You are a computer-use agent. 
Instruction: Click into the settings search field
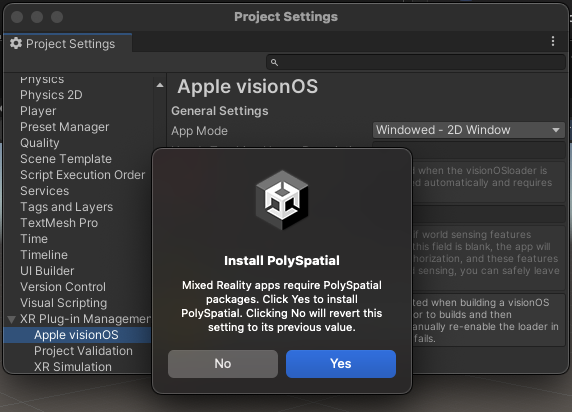coord(416,63)
